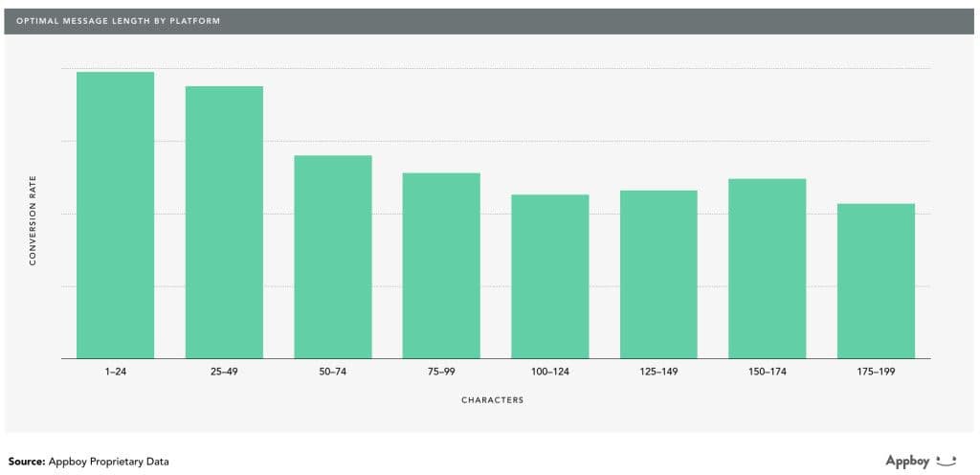Select the bar for 25–49 characters

(x=224, y=222)
